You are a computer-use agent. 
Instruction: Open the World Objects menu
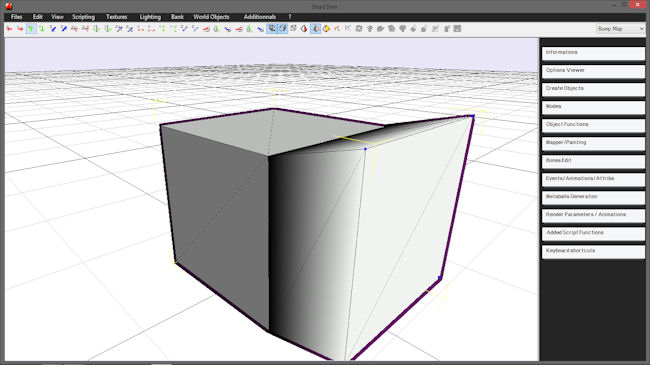[x=211, y=17]
